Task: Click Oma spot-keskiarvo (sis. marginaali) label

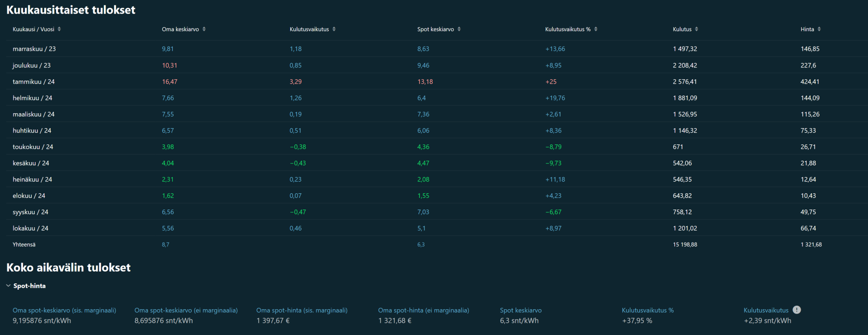Action: [64, 310]
